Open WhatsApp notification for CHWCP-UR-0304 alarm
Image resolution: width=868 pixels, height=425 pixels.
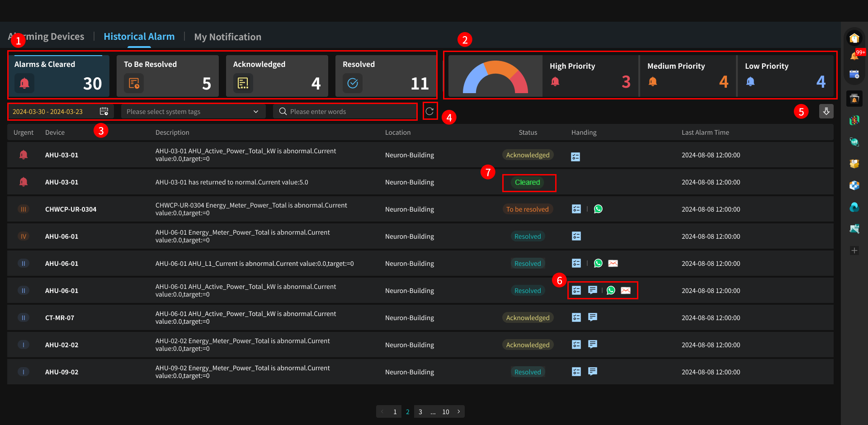click(x=598, y=209)
